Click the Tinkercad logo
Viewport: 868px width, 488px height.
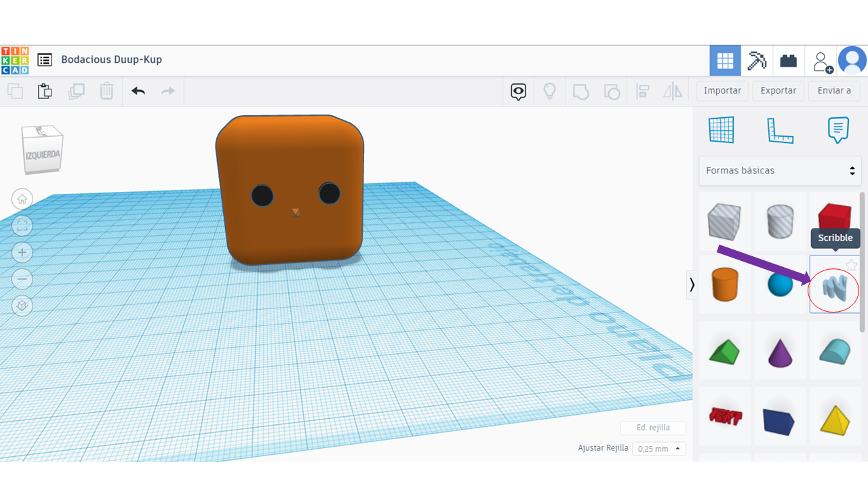[x=15, y=60]
